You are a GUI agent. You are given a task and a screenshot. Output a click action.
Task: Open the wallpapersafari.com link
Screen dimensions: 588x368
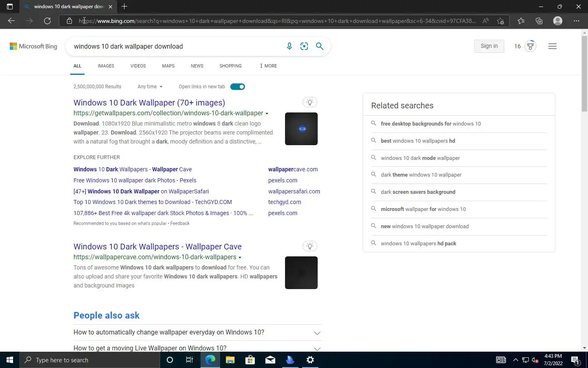[x=294, y=191]
